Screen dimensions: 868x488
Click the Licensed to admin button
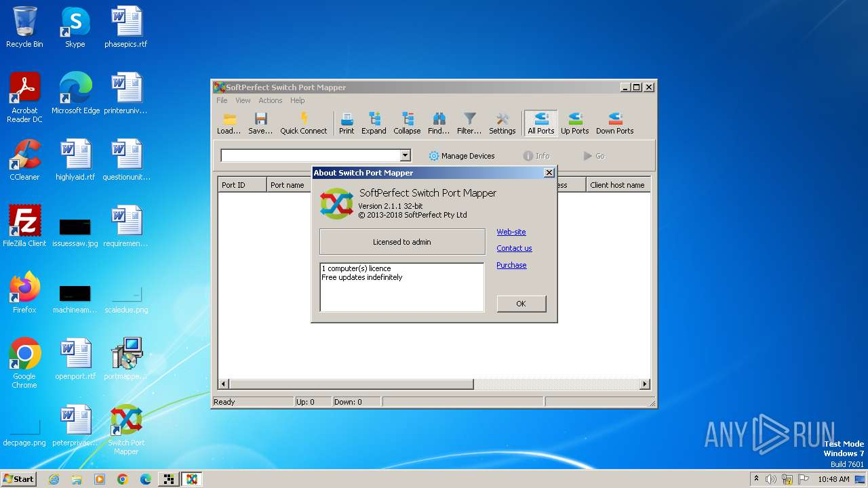(402, 242)
